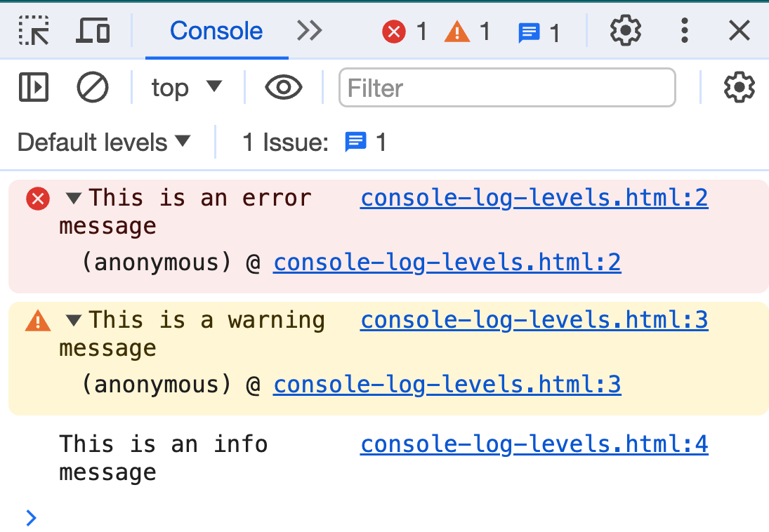Toggle the device toolbar
The height and width of the screenshot is (532, 769).
(92, 31)
